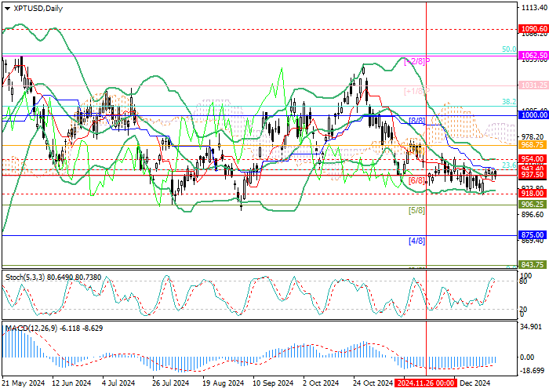Click the [5/8] Murrey level label
Viewport: 549px width, 392px height.
pos(417,210)
